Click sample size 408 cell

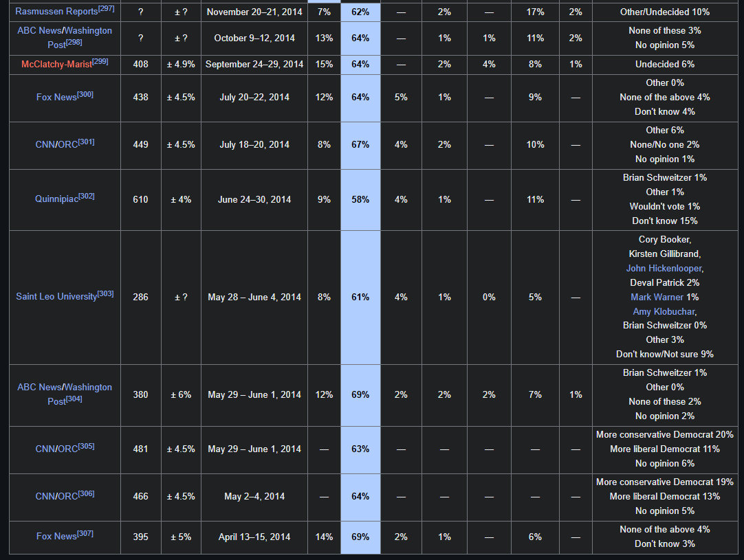point(140,65)
